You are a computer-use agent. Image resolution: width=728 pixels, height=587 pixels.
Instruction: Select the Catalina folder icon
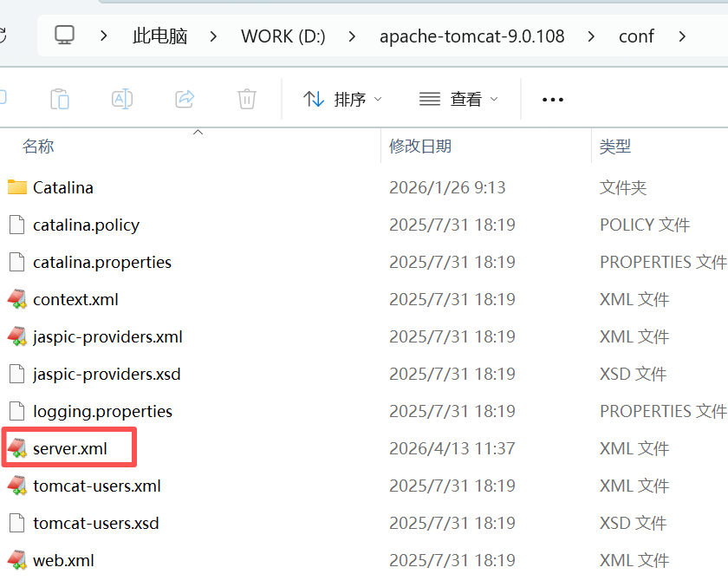tap(17, 187)
